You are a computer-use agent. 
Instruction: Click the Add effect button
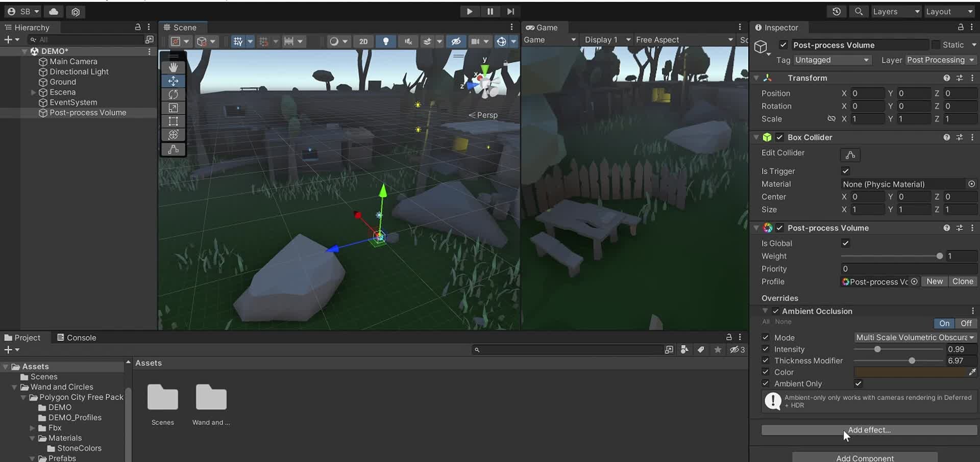(x=869, y=430)
